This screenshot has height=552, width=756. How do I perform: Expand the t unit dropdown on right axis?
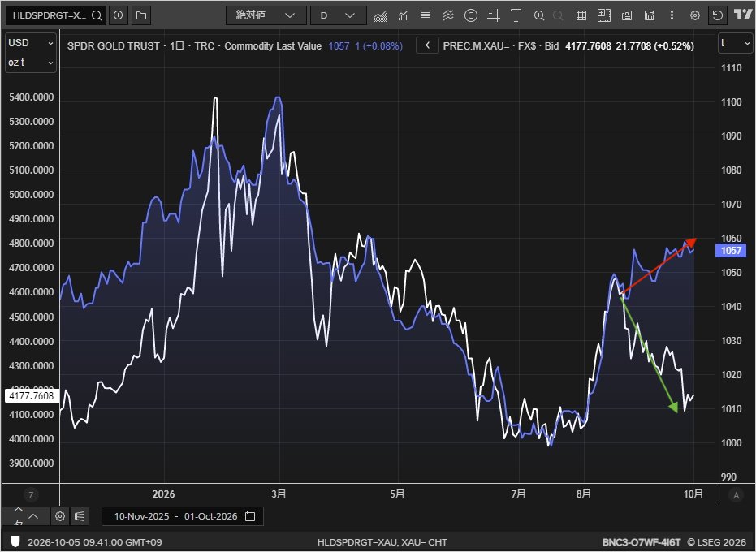coord(735,43)
